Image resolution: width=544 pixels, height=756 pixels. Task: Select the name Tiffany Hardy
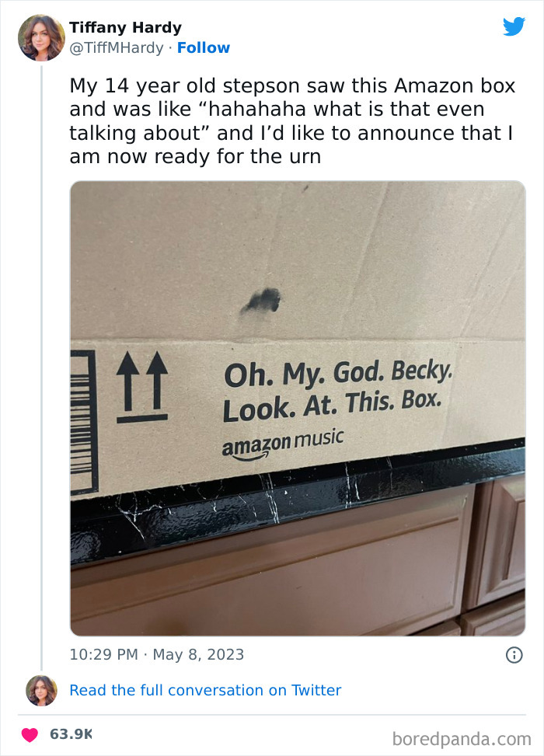click(125, 27)
